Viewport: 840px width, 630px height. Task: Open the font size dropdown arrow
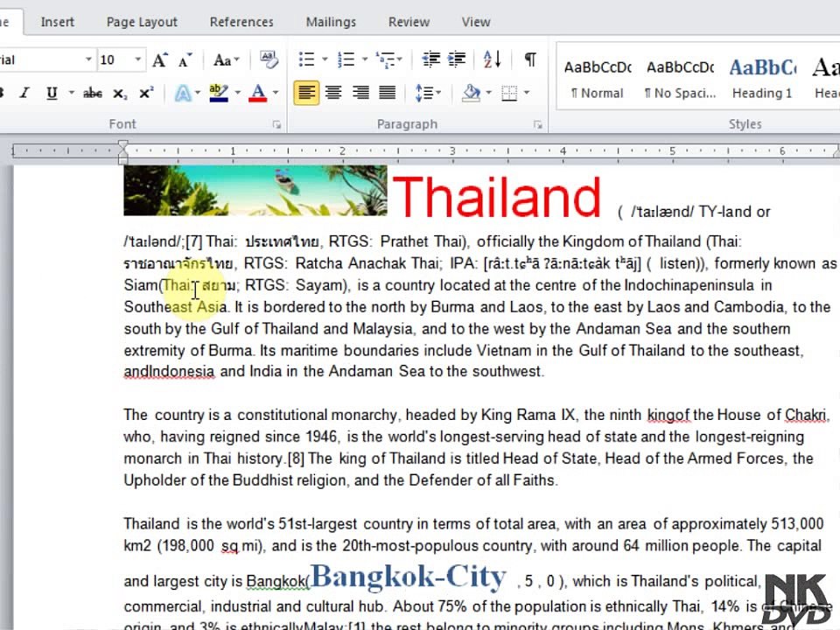137,59
